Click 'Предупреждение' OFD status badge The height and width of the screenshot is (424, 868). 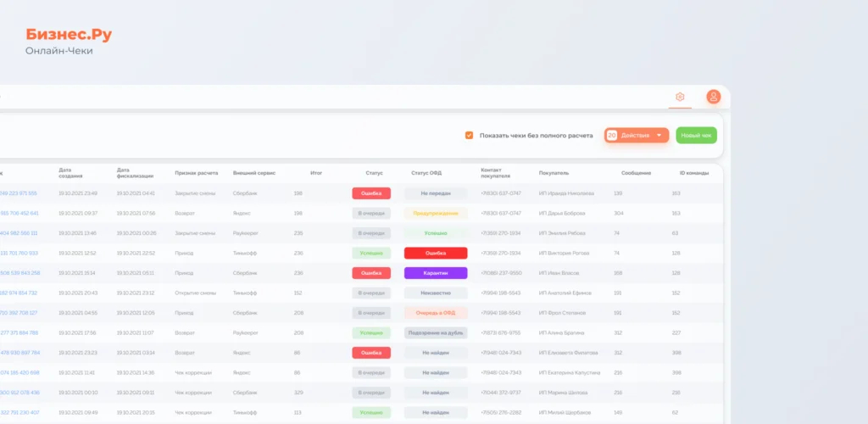(436, 213)
